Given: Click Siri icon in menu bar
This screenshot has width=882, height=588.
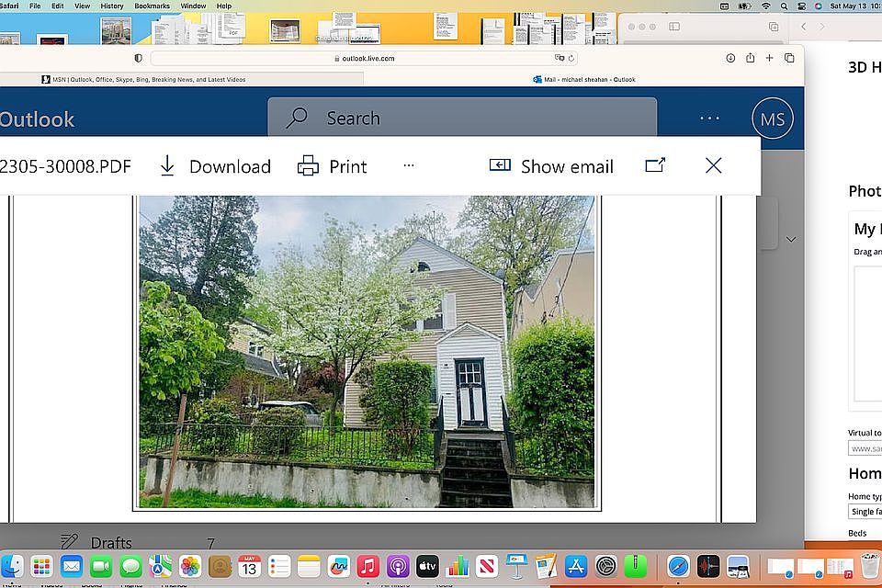Looking at the screenshot, I should [x=819, y=6].
